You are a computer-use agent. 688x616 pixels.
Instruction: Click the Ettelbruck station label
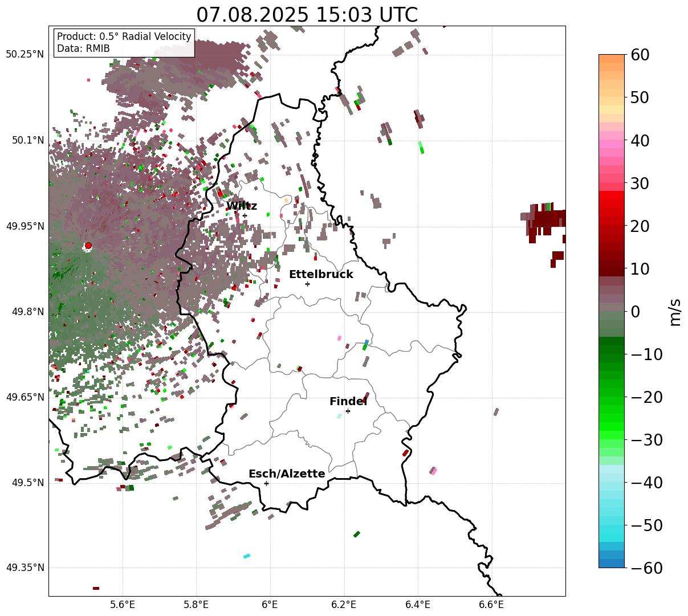click(x=321, y=275)
